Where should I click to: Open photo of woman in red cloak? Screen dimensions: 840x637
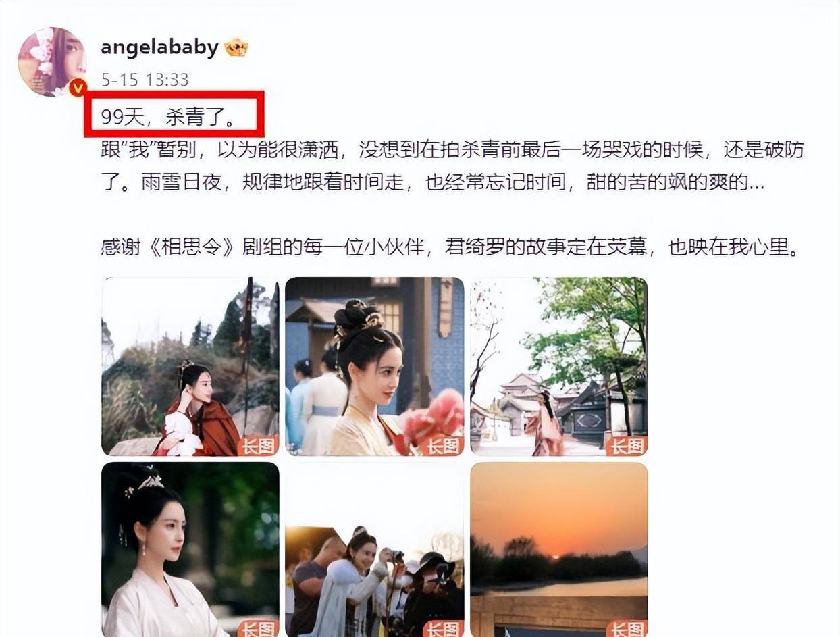tap(190, 366)
